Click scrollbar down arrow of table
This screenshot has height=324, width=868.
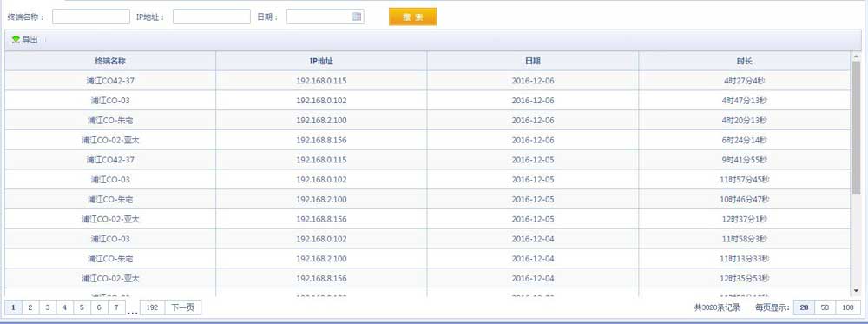[x=856, y=291]
